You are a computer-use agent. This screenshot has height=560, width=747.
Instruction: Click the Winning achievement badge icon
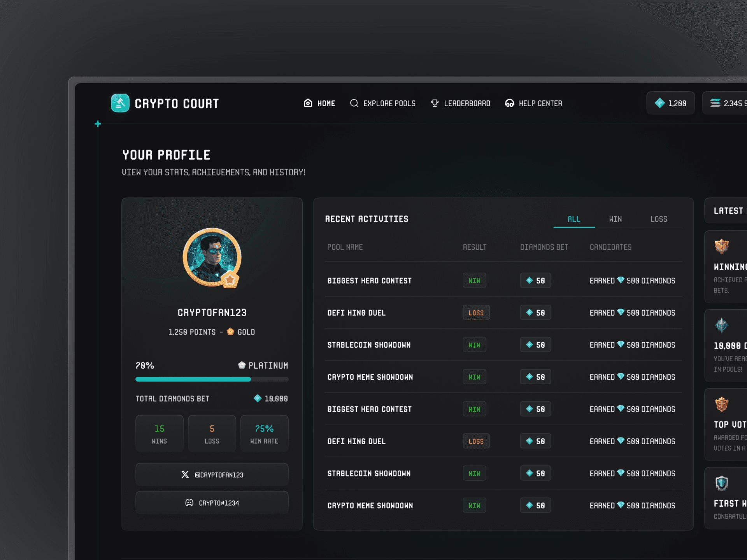coord(721,246)
